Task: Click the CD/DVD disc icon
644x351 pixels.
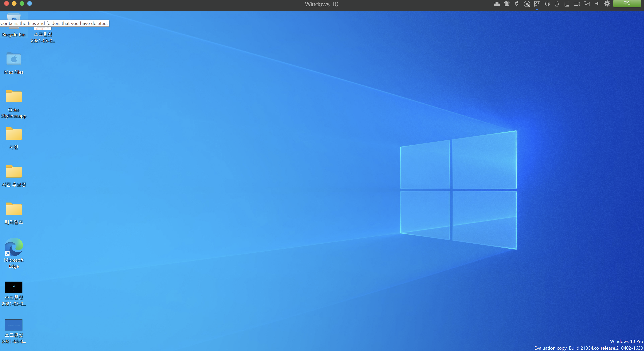Action: 527,4
